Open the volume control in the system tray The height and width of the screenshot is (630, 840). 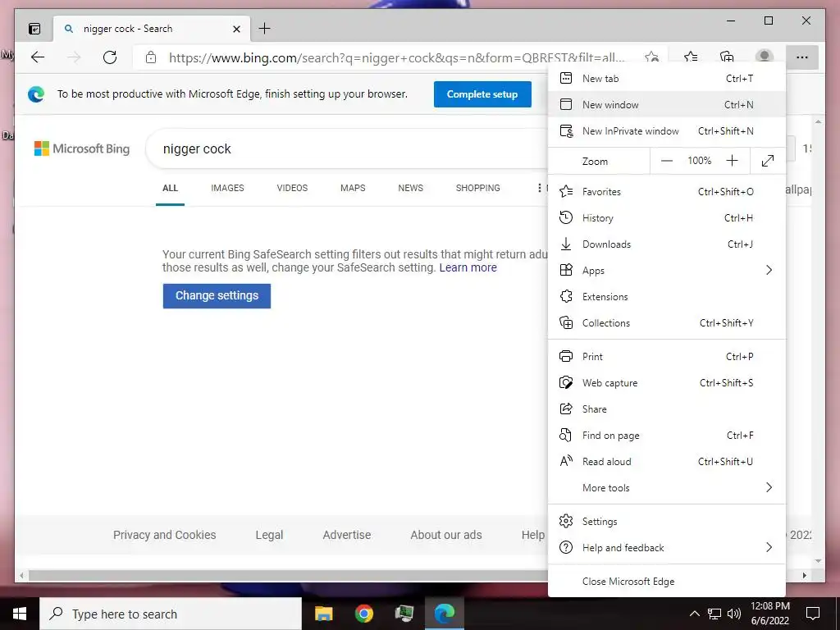coord(734,614)
